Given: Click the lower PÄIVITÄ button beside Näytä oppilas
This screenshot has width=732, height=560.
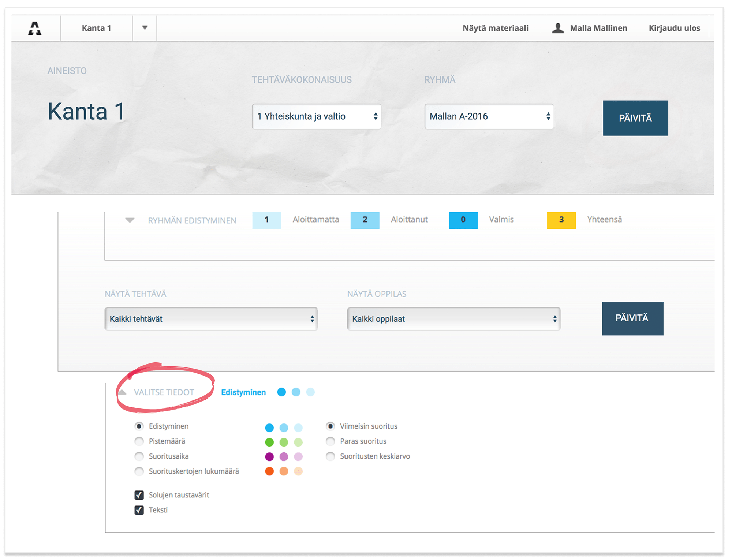Looking at the screenshot, I should pos(632,318).
